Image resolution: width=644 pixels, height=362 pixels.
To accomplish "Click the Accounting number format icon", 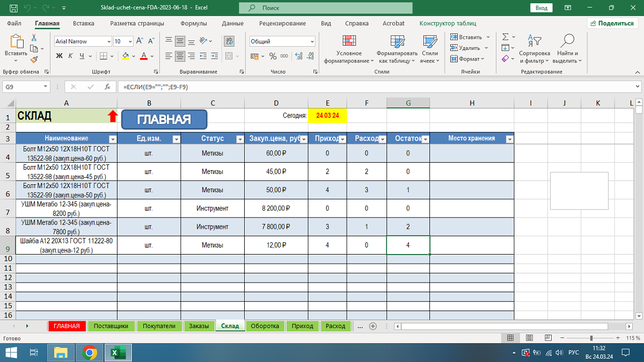I will [255, 56].
